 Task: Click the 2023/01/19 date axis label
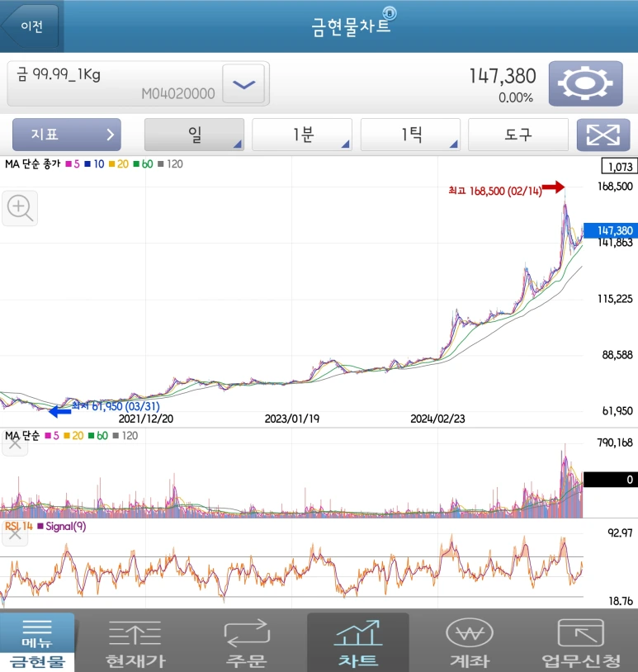coord(292,419)
